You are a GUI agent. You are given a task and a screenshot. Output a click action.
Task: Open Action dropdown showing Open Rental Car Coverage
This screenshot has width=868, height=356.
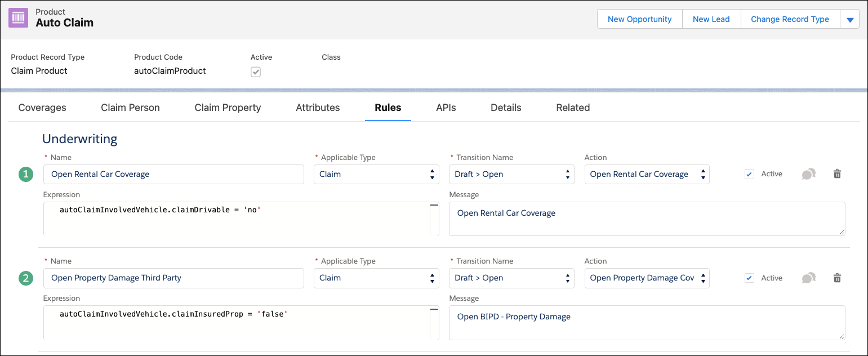647,174
